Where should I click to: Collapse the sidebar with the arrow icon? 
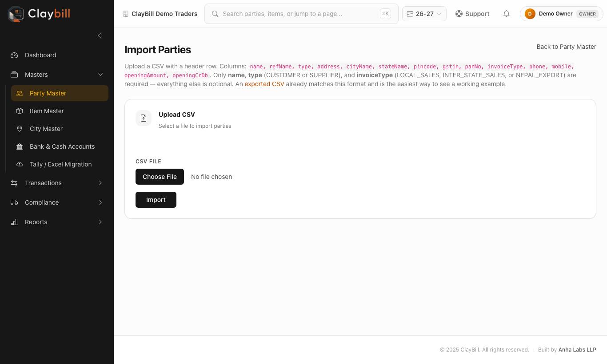point(100,36)
